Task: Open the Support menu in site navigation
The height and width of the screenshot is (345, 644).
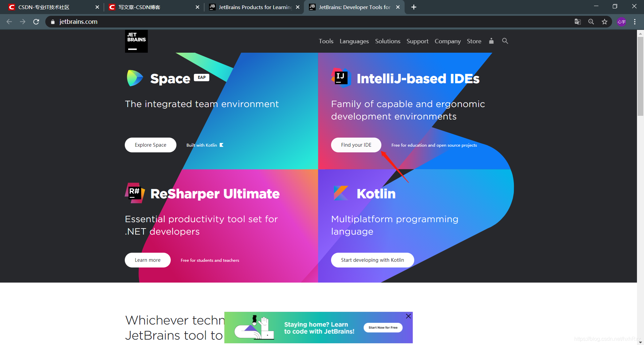Action: click(x=418, y=41)
